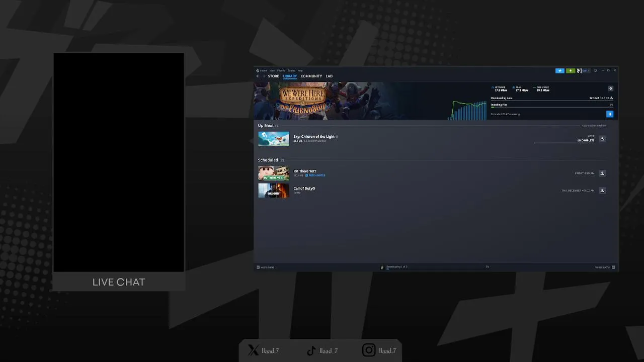Open the Games menu

[x=291, y=70]
